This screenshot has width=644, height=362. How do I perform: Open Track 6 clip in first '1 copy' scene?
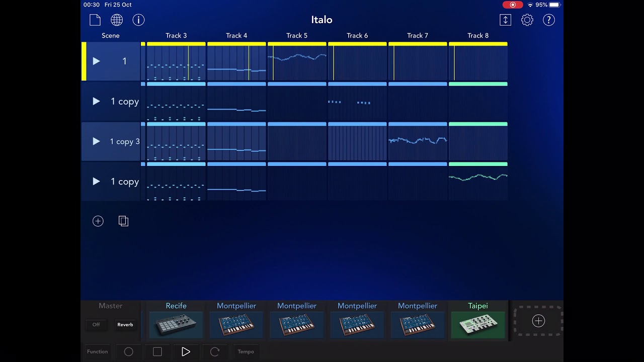coord(357,102)
